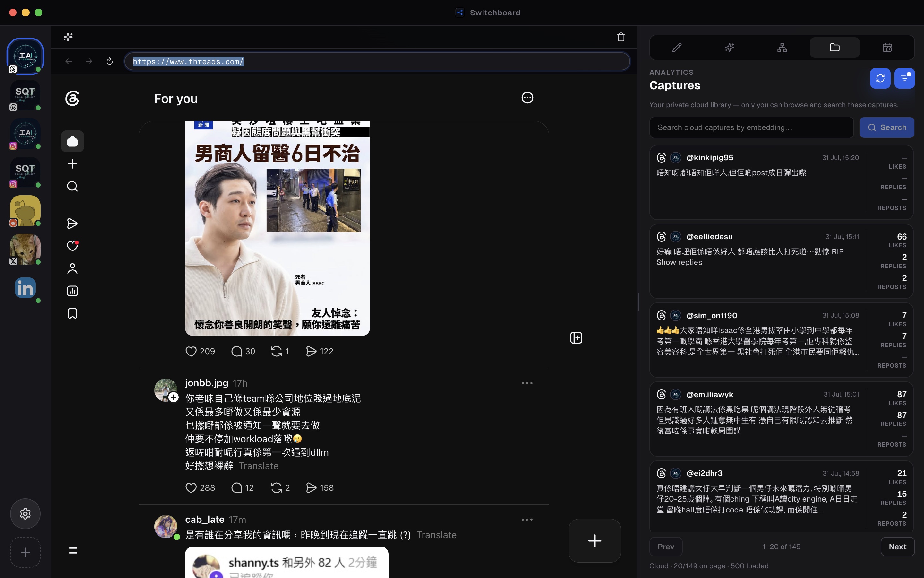This screenshot has width=924, height=578.
Task: Go back with the left arrow
Action: pos(69,61)
